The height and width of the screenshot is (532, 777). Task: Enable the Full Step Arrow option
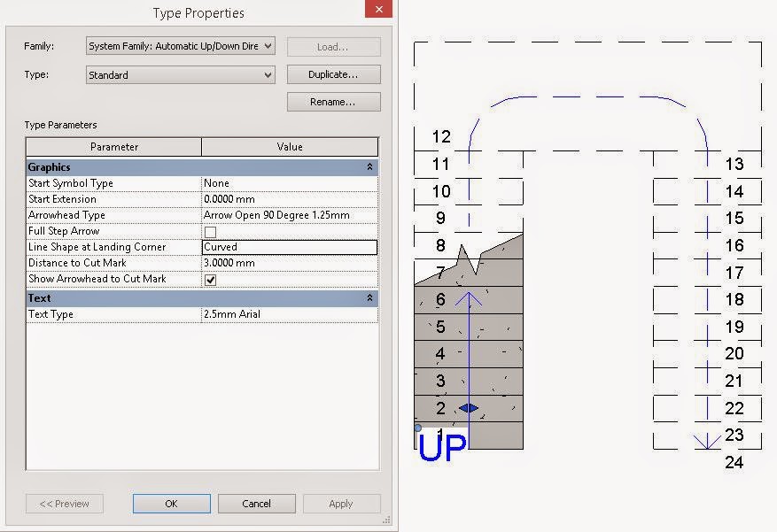[209, 230]
